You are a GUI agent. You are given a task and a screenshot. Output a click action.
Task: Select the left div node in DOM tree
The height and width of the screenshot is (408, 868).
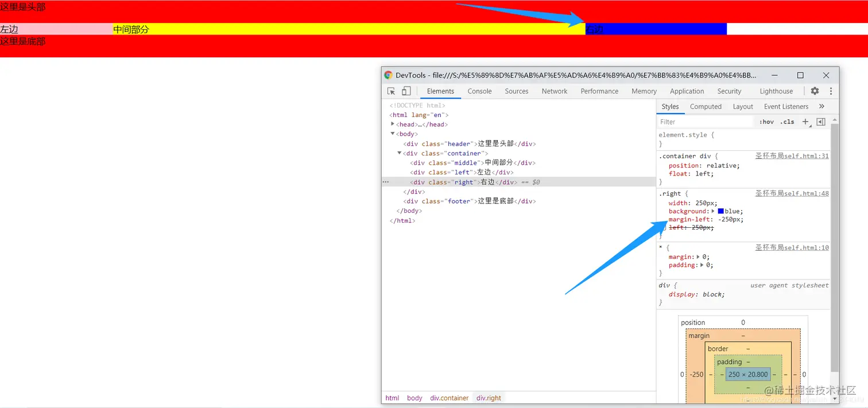pos(462,172)
